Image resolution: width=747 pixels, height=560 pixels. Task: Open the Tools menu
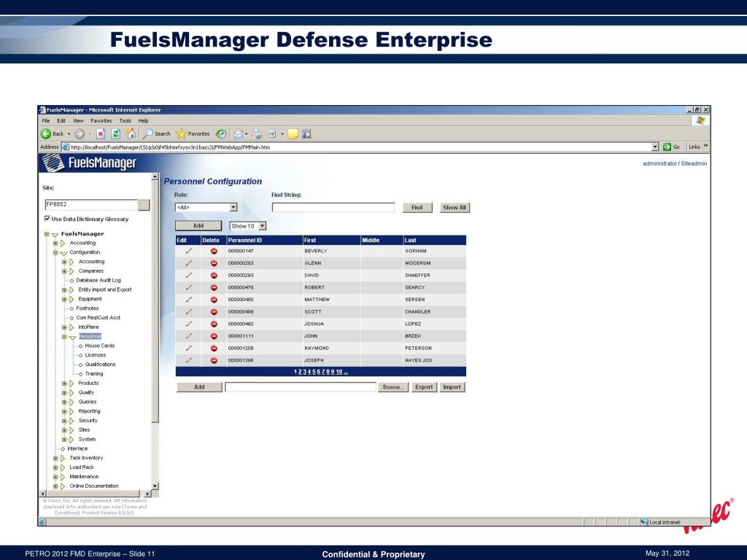tap(125, 121)
